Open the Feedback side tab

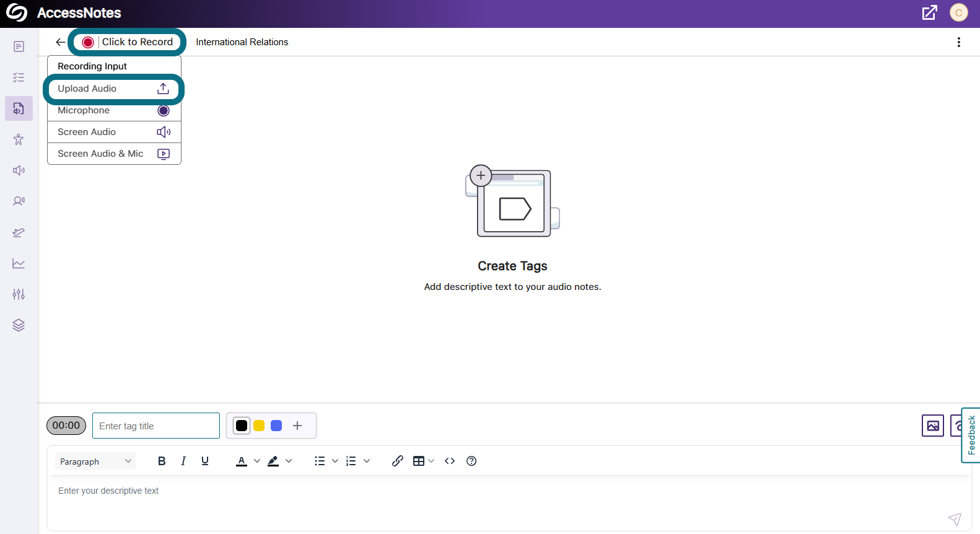coord(971,435)
